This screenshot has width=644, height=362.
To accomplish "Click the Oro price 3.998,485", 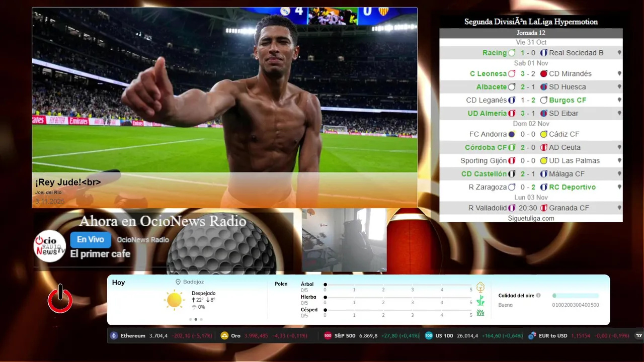I will [x=257, y=336].
